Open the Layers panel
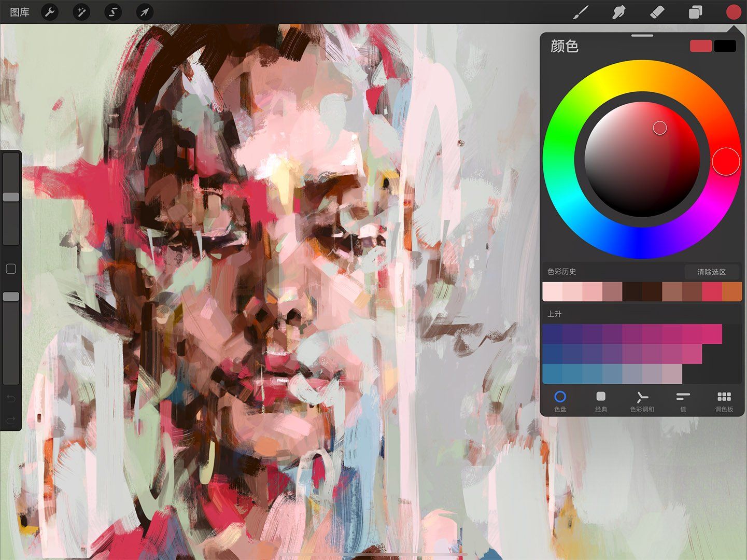Image resolution: width=747 pixels, height=560 pixels. pos(696,12)
